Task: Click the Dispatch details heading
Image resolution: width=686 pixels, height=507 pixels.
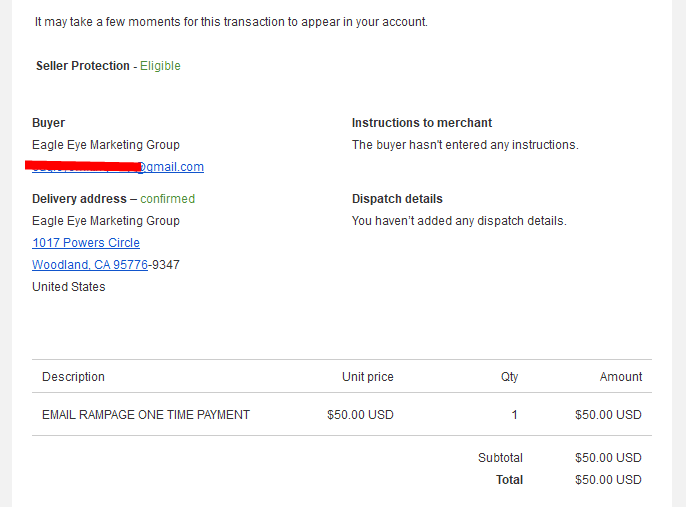Action: (397, 199)
